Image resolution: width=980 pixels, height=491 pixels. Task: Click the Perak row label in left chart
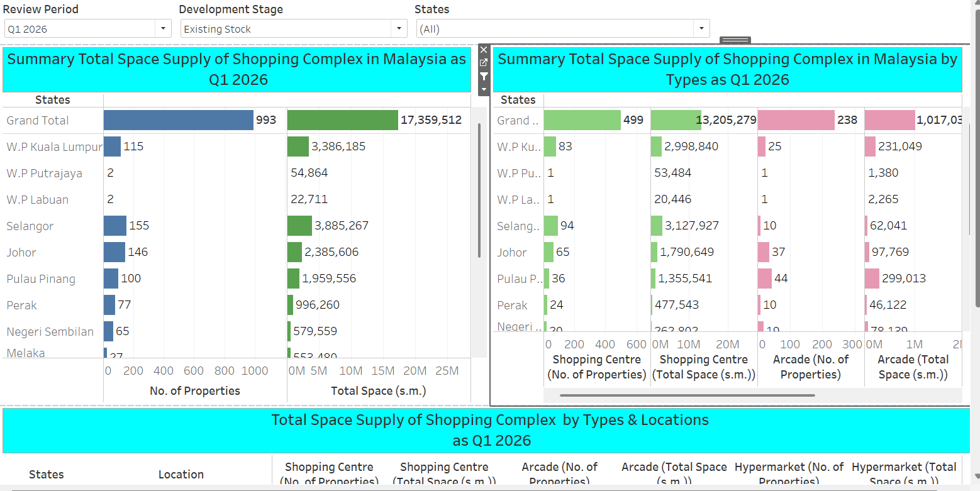22,306
